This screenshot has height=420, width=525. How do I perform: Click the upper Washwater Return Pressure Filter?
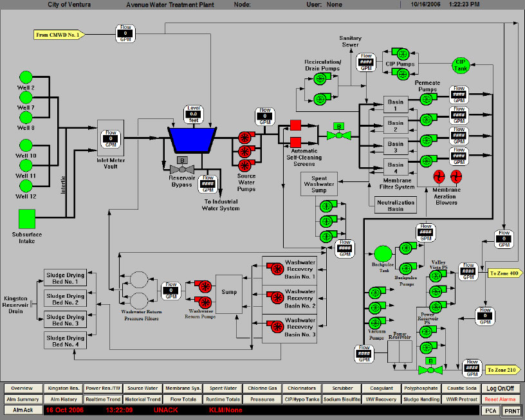click(x=139, y=280)
